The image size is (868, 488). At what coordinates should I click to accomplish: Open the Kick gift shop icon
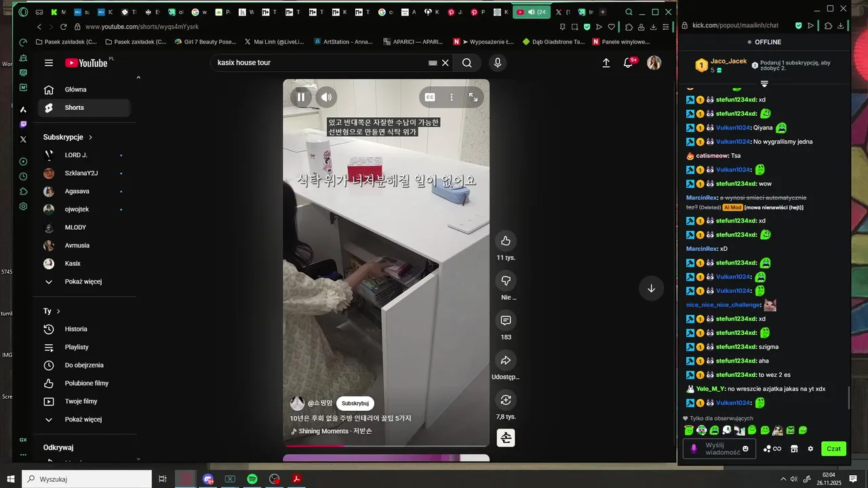[x=794, y=449]
